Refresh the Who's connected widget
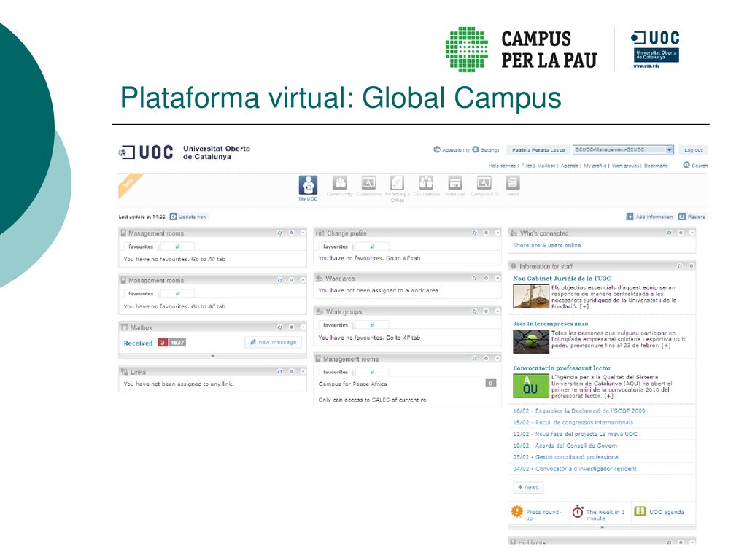Image resolution: width=747 pixels, height=560 pixels. [x=669, y=233]
